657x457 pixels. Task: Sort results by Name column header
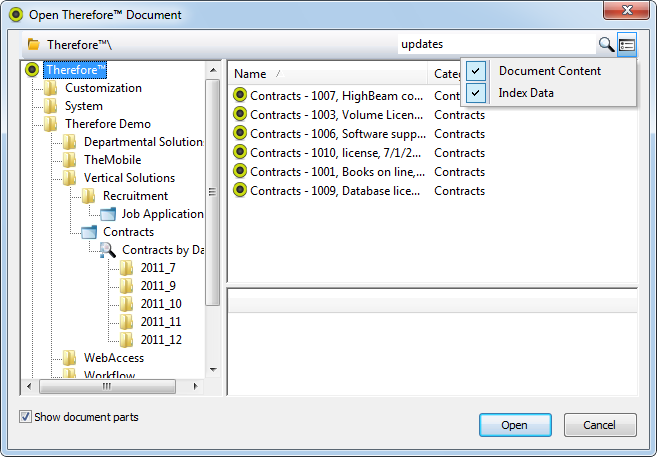250,74
